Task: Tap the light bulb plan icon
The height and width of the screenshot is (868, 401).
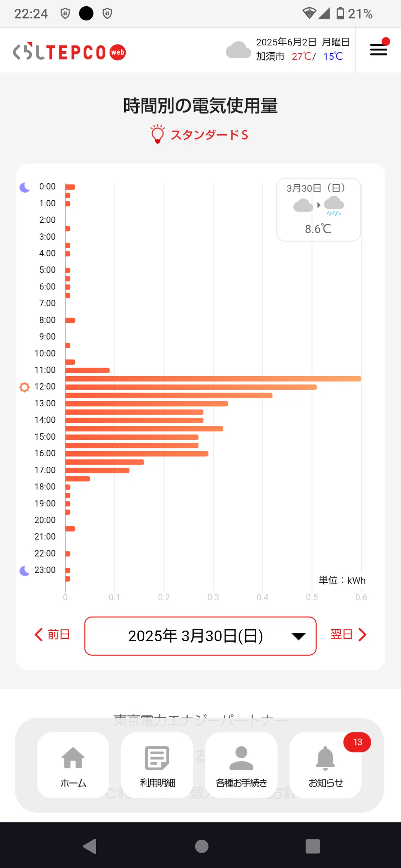Action: [157, 134]
